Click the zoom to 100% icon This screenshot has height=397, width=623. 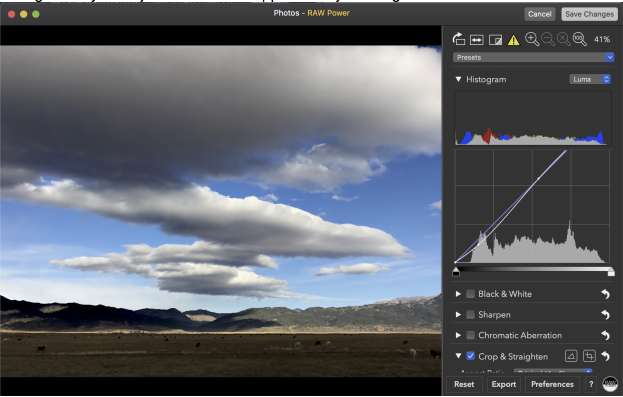coord(580,39)
